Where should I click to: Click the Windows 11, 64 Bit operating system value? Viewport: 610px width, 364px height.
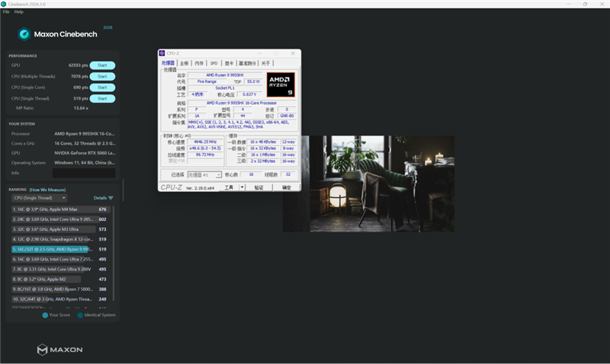point(85,163)
